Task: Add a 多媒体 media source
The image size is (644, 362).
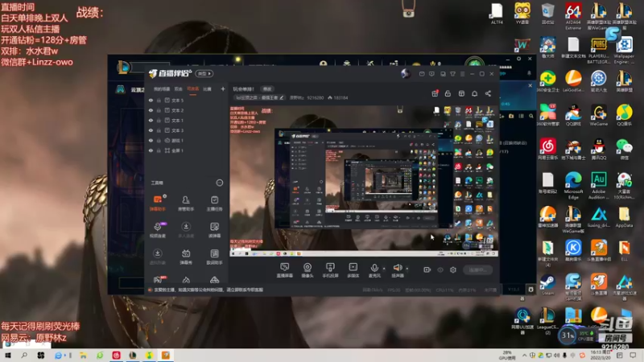Action: tap(353, 270)
